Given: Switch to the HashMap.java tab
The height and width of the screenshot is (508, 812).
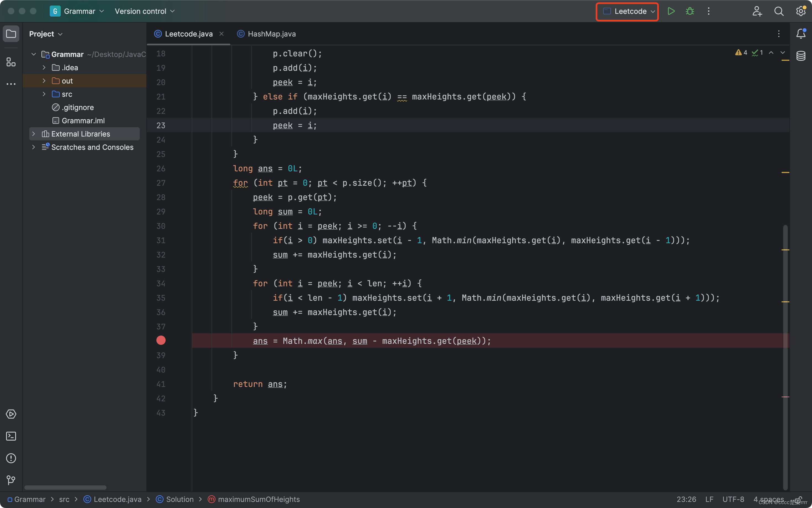Looking at the screenshot, I should 266,34.
